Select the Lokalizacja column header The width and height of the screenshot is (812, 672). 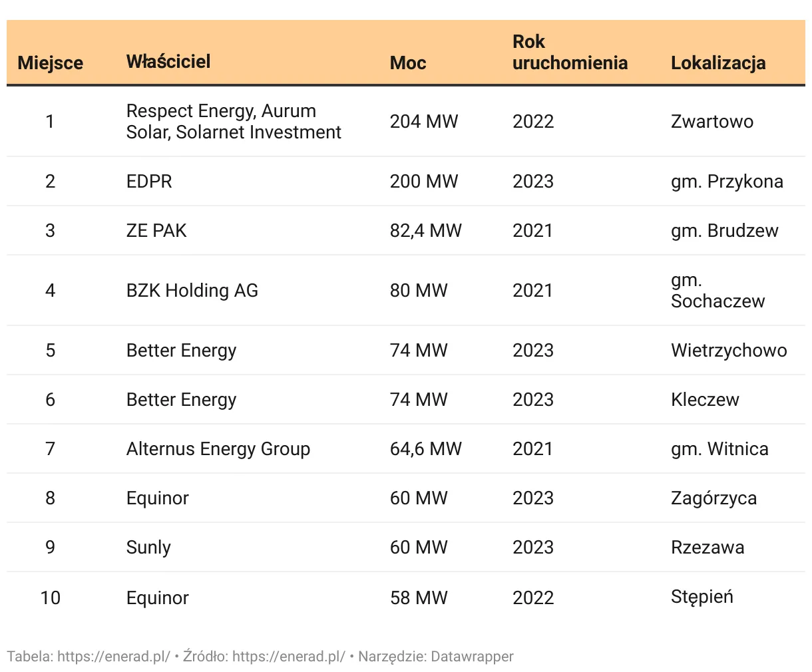pos(718,63)
